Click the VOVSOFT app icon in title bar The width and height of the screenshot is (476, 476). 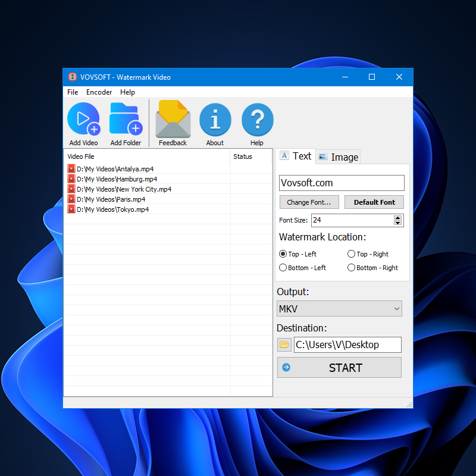pyautogui.click(x=72, y=77)
